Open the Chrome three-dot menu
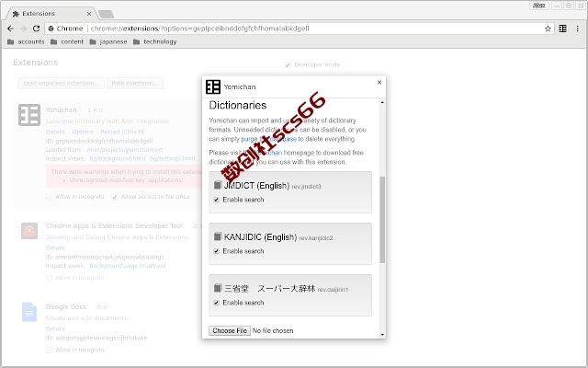The image size is (588, 368). pyautogui.click(x=577, y=29)
